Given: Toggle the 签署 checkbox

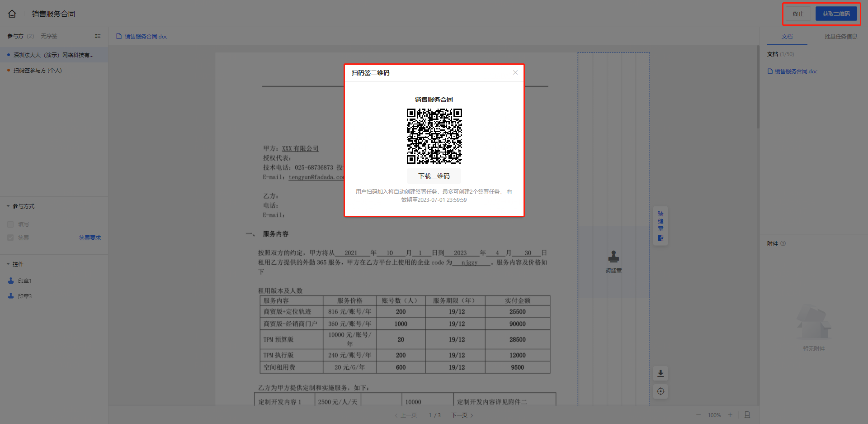Looking at the screenshot, I should click(x=10, y=238).
